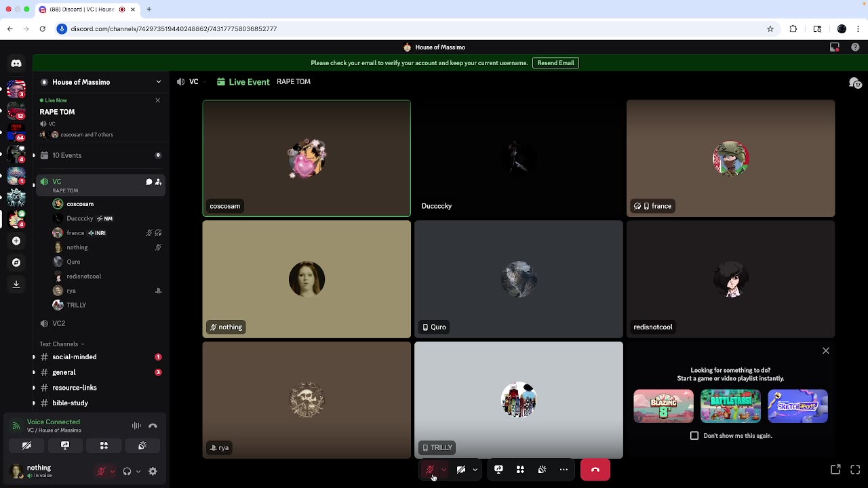Open more options ellipsis in call controls
Screen dimensions: 868x488
(x=564, y=469)
